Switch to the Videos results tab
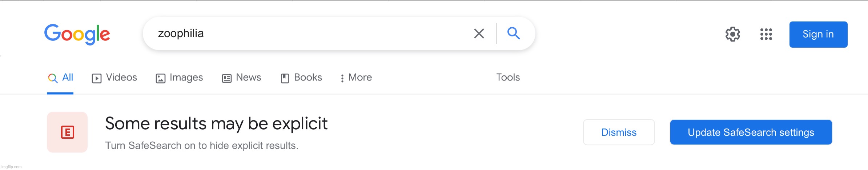The height and width of the screenshot is (170, 868). click(x=114, y=78)
